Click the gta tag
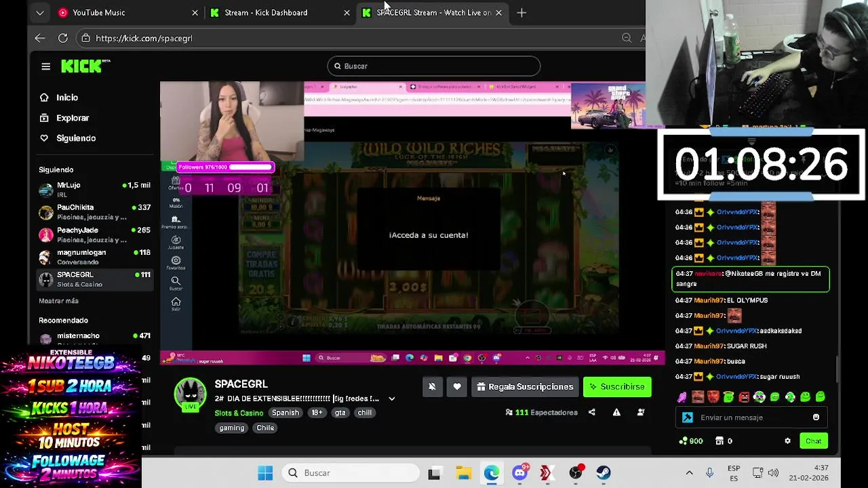This screenshot has height=488, width=868. coord(340,413)
